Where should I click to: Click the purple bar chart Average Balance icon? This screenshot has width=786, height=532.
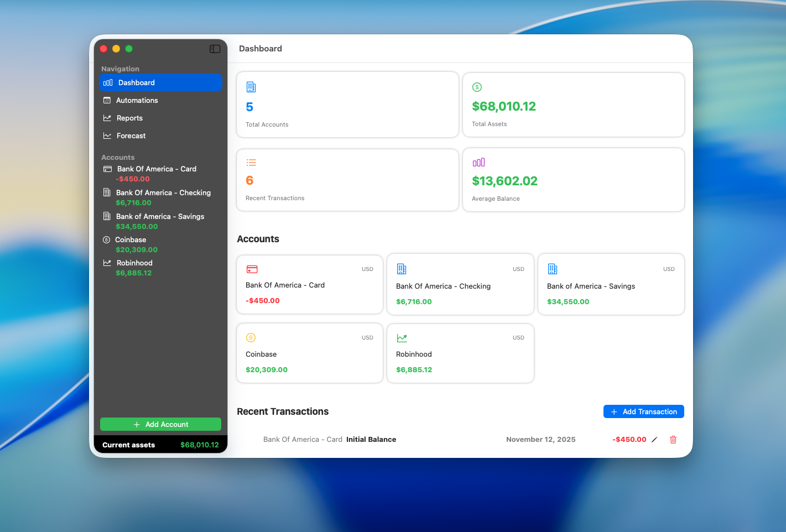[478, 163]
